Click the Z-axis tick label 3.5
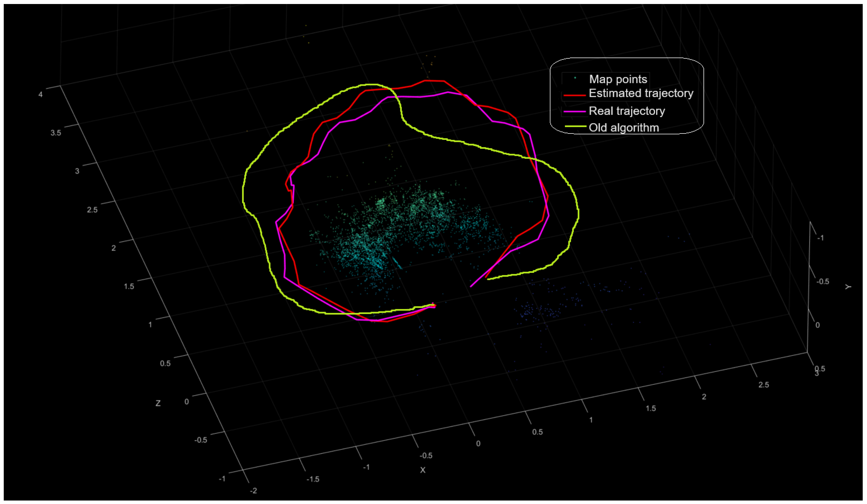This screenshot has height=504, width=867. [x=56, y=133]
